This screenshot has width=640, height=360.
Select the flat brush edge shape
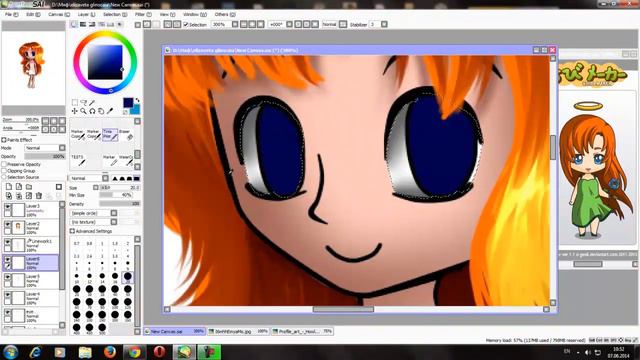click(136, 178)
